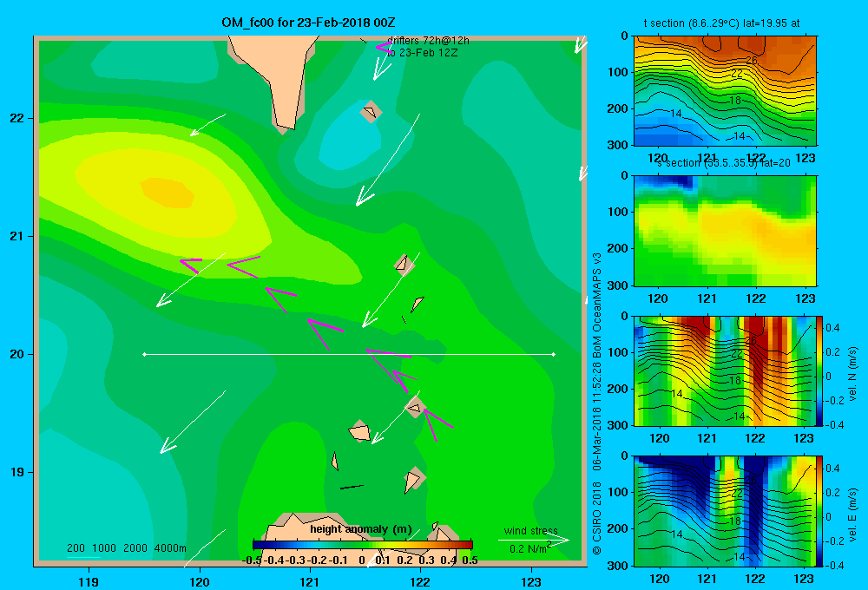Click longitude label 122 under the main map
The width and height of the screenshot is (868, 590).
(420, 581)
